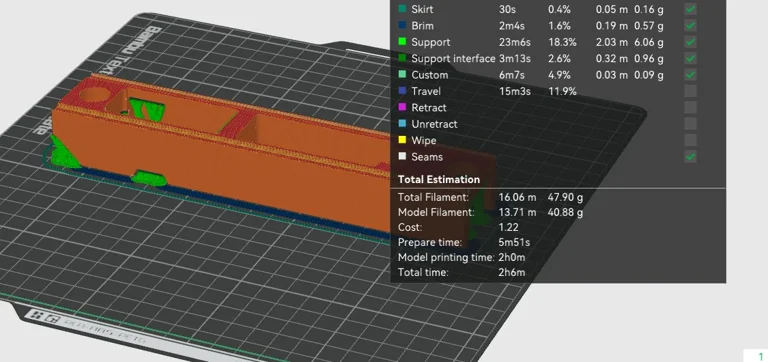Image resolution: width=768 pixels, height=362 pixels.
Task: Show Unretract points via checkbox
Action: point(690,124)
